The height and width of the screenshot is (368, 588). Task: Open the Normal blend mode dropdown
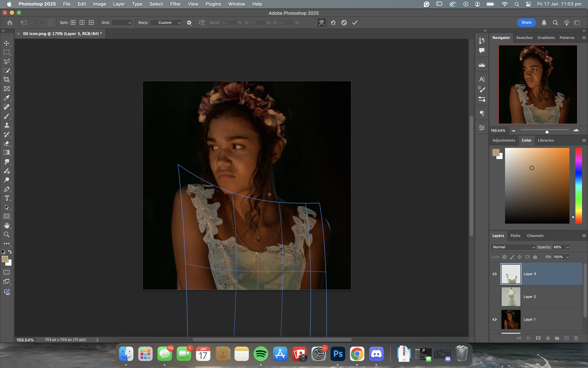[513, 247]
